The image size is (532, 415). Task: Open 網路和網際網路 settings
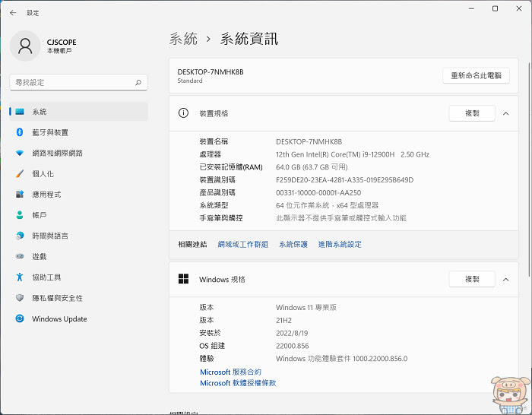tap(79, 153)
